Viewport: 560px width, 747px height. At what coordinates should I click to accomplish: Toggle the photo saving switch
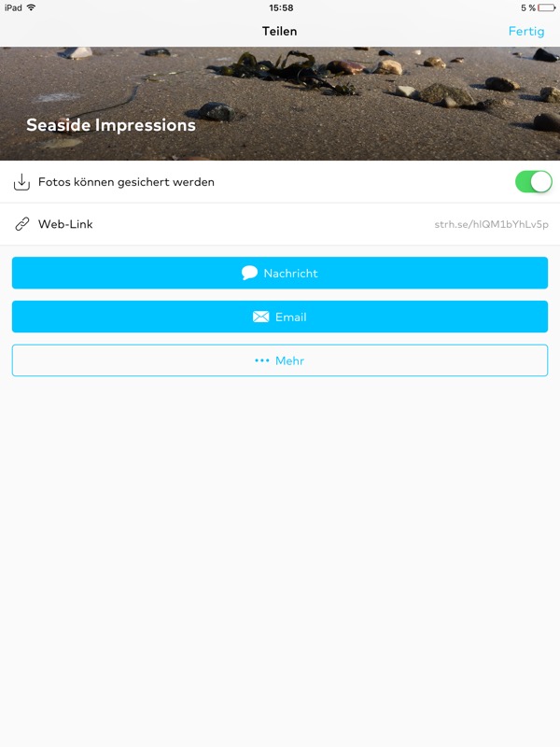(533, 182)
